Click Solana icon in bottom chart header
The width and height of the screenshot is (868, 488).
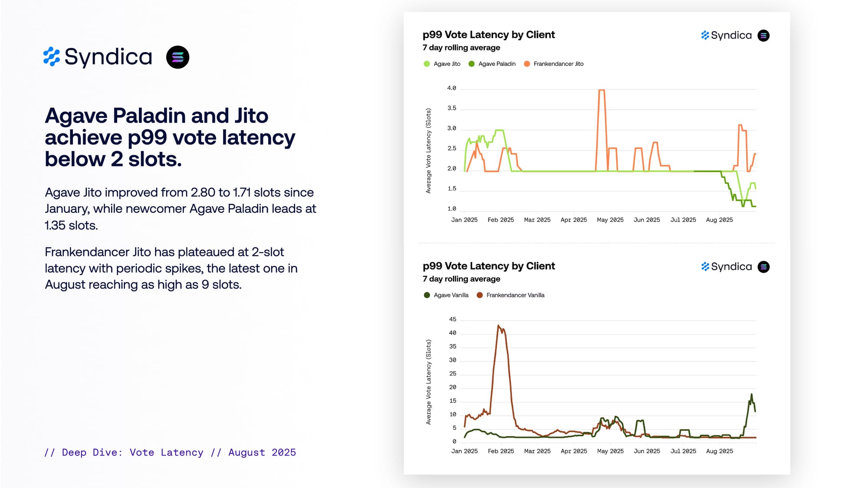click(x=763, y=267)
